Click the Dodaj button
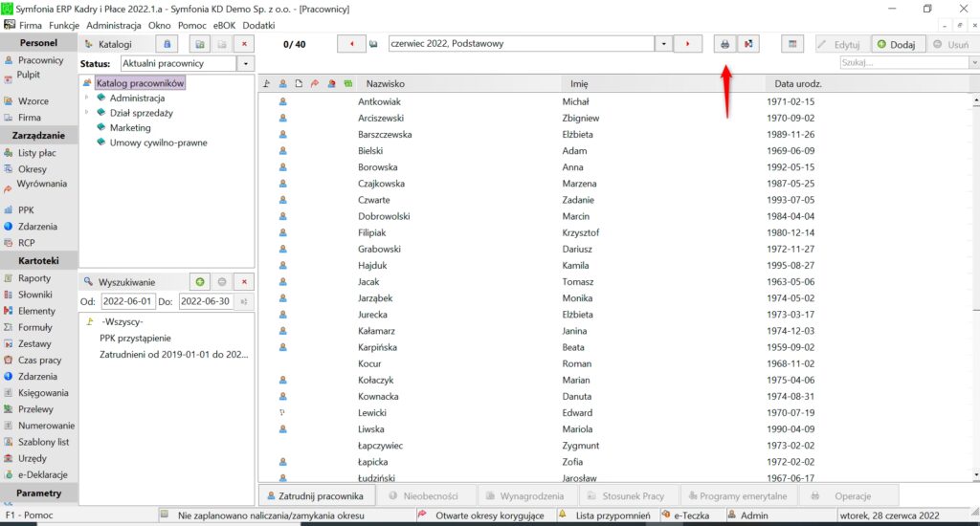The width and height of the screenshot is (980, 526). coord(895,44)
